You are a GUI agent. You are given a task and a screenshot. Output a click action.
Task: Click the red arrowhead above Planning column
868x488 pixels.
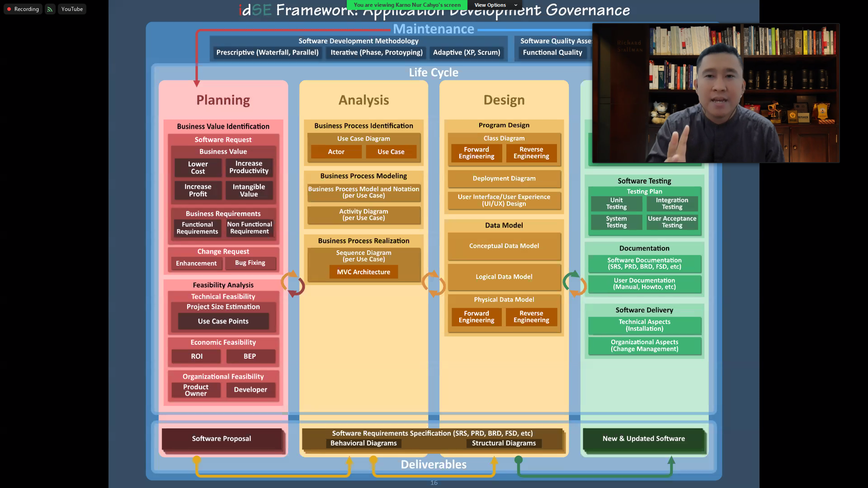click(x=197, y=83)
